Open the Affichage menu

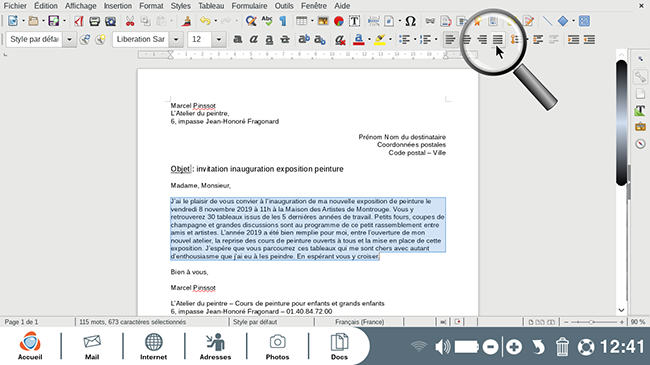tap(80, 6)
